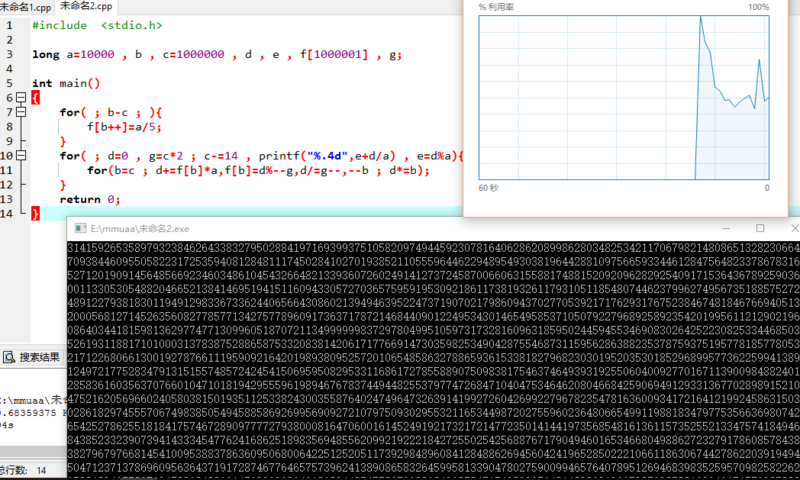Click the 'return 0;' statement
The width and height of the screenshot is (800, 480).
[90, 199]
